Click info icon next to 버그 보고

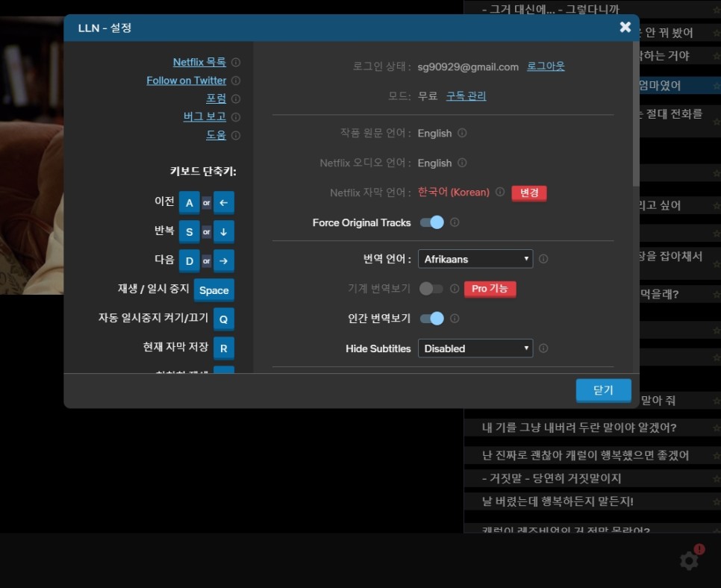tap(236, 117)
